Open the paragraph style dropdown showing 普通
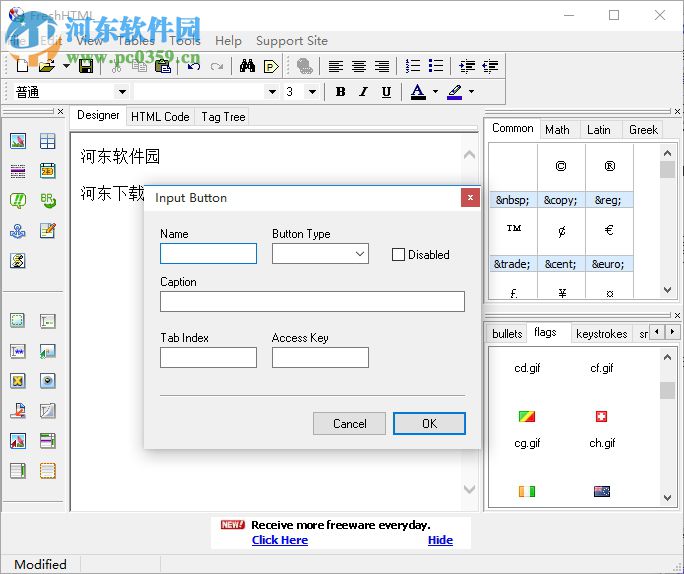 coord(123,92)
